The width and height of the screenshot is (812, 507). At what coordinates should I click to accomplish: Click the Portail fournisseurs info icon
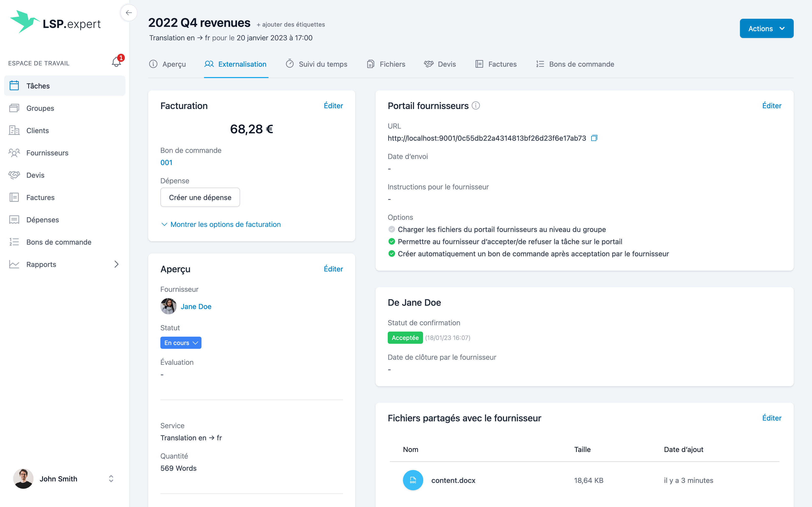click(x=476, y=106)
